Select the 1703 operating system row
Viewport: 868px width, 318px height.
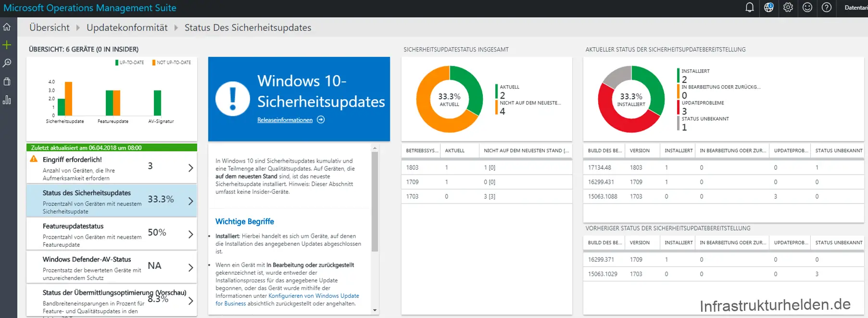487,196
